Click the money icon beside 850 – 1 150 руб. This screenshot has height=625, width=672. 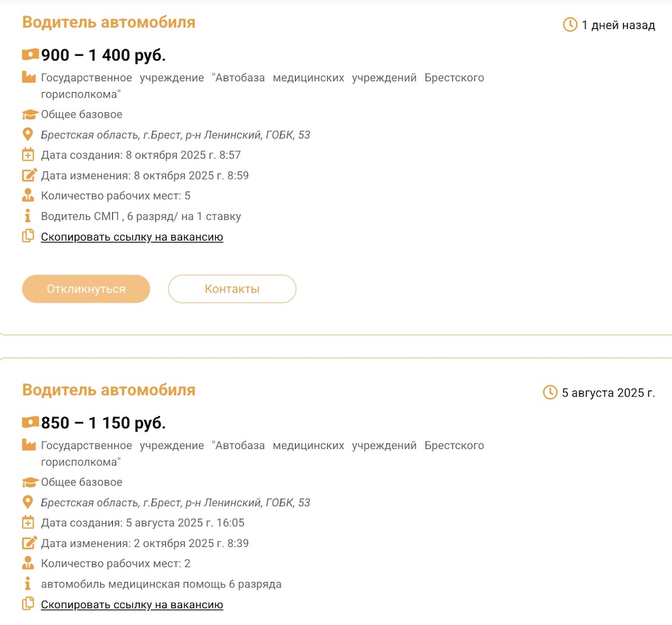[x=30, y=422]
